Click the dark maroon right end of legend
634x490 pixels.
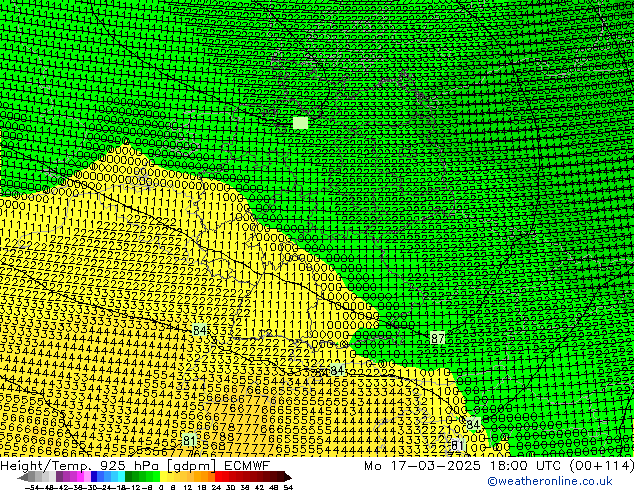[x=282, y=477]
